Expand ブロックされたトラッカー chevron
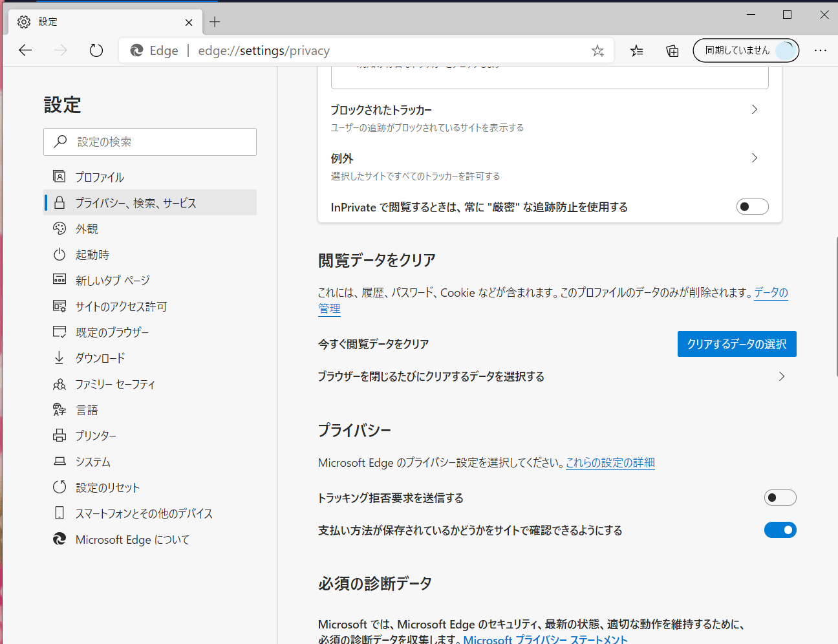Image resolution: width=838 pixels, height=644 pixels. (x=754, y=109)
